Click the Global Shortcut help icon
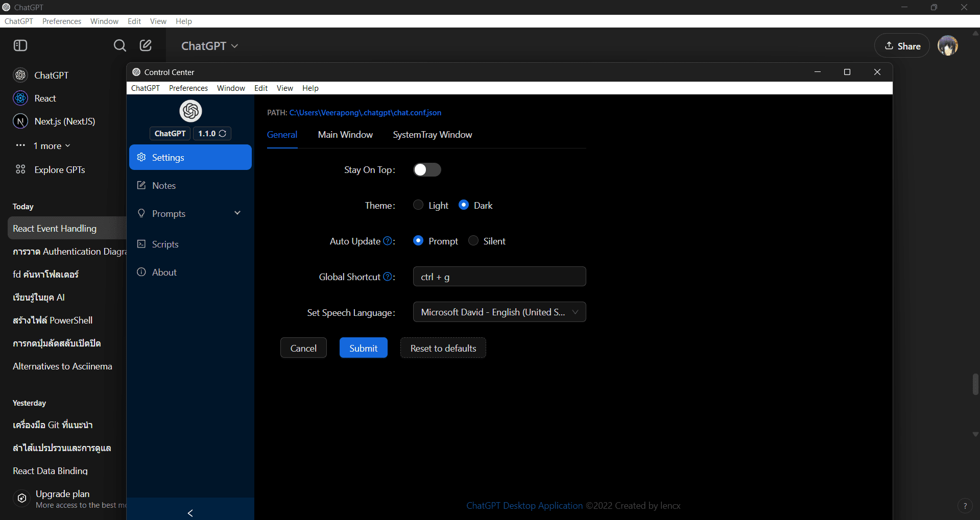980x520 pixels. pyautogui.click(x=388, y=277)
